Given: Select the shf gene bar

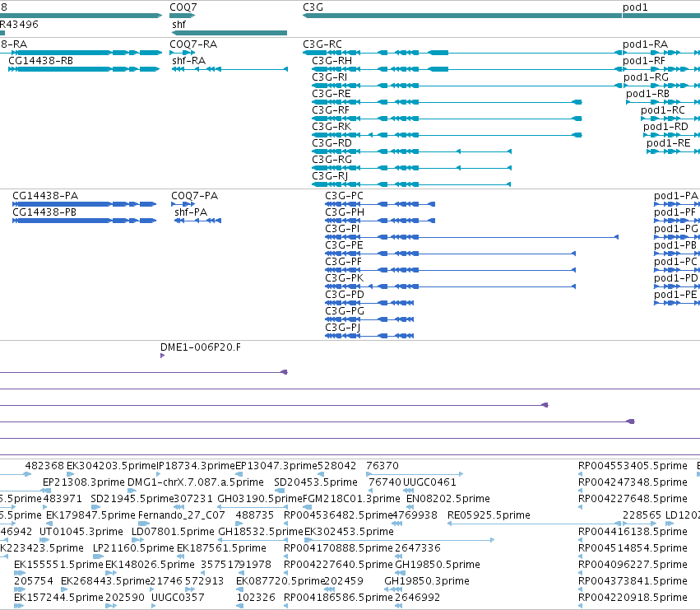Looking at the screenshot, I should point(229,33).
